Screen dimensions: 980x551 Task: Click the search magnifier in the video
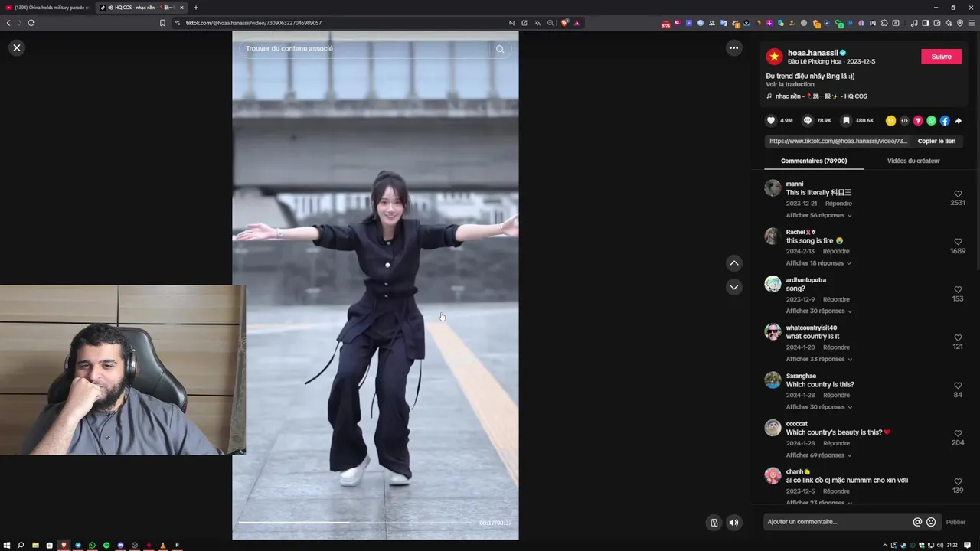tap(500, 49)
